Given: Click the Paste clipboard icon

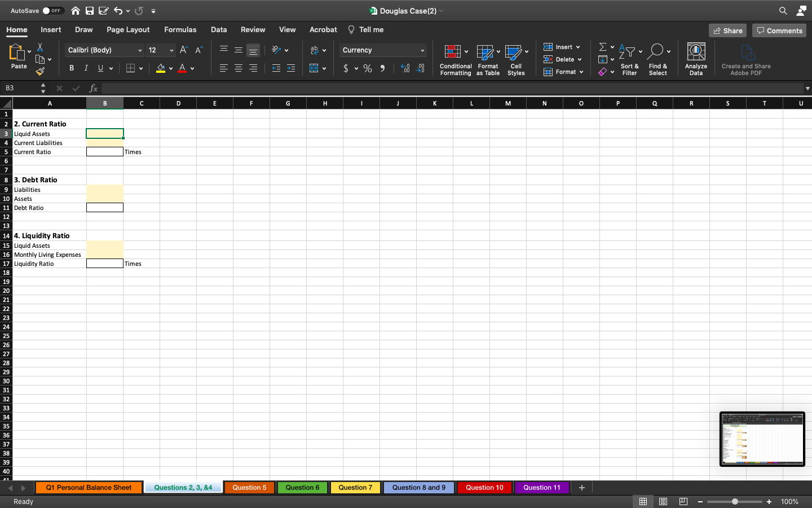Looking at the screenshot, I should pyautogui.click(x=17, y=52).
